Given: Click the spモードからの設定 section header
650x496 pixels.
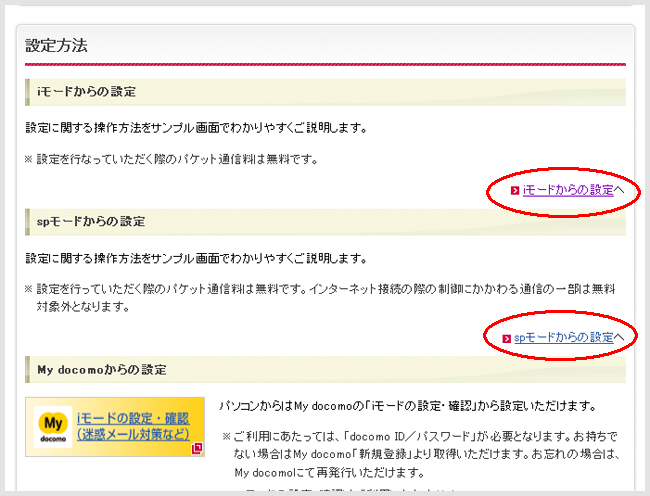Looking at the screenshot, I should (x=325, y=222).
